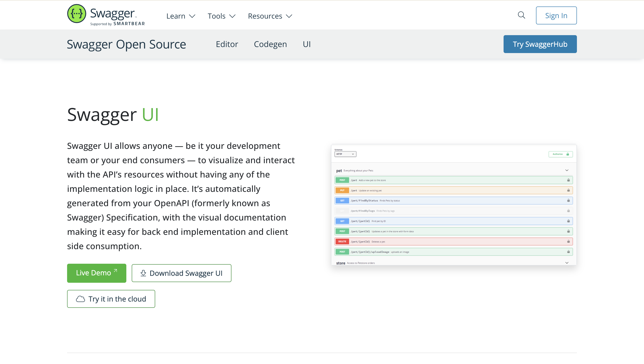Image resolution: width=644 pixels, height=364 pixels.
Task: Click Try SwaggerHub button
Action: pyautogui.click(x=540, y=44)
